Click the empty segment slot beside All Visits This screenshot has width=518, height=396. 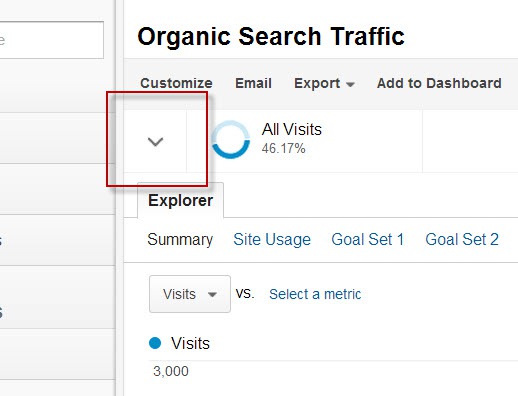coord(470,141)
